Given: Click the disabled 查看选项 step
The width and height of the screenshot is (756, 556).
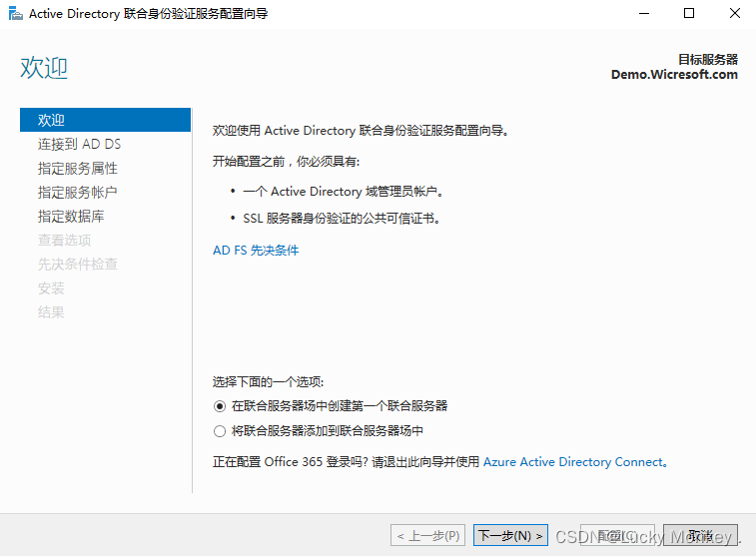Looking at the screenshot, I should click(x=64, y=240).
